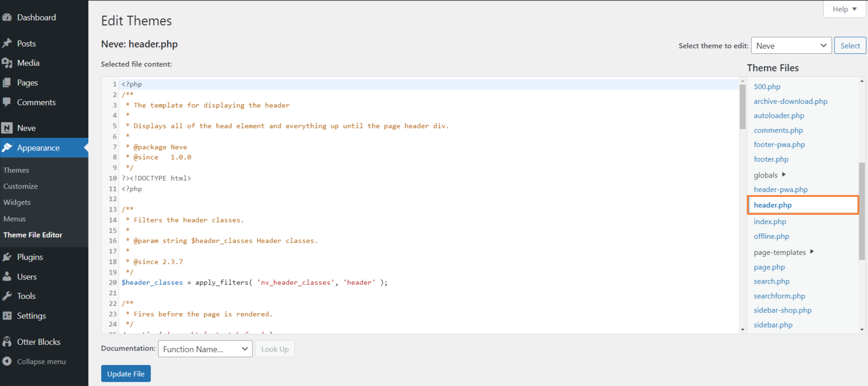Click the Otter Blocks icon
The width and height of the screenshot is (868, 386).
tap(7, 342)
